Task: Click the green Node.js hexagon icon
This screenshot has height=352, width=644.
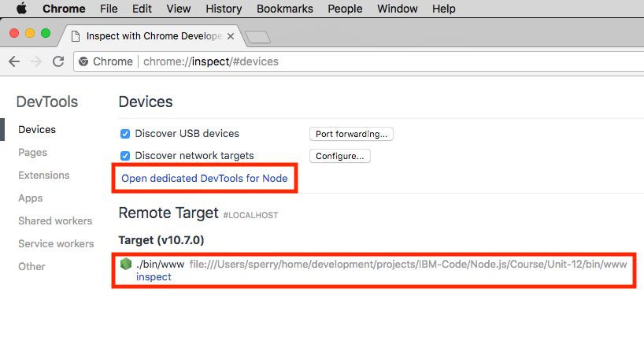Action: coord(126,264)
